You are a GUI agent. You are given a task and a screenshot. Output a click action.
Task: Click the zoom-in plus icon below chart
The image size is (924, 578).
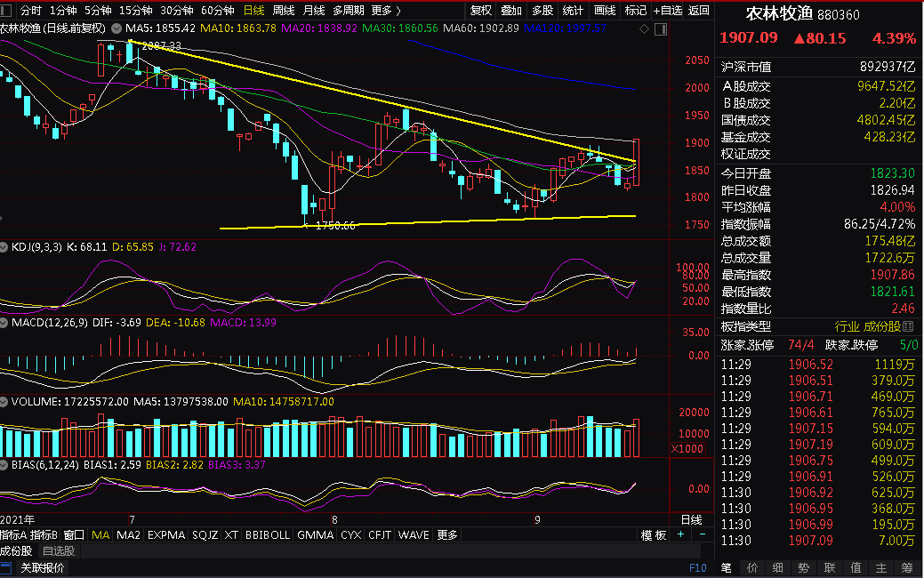[x=681, y=534]
